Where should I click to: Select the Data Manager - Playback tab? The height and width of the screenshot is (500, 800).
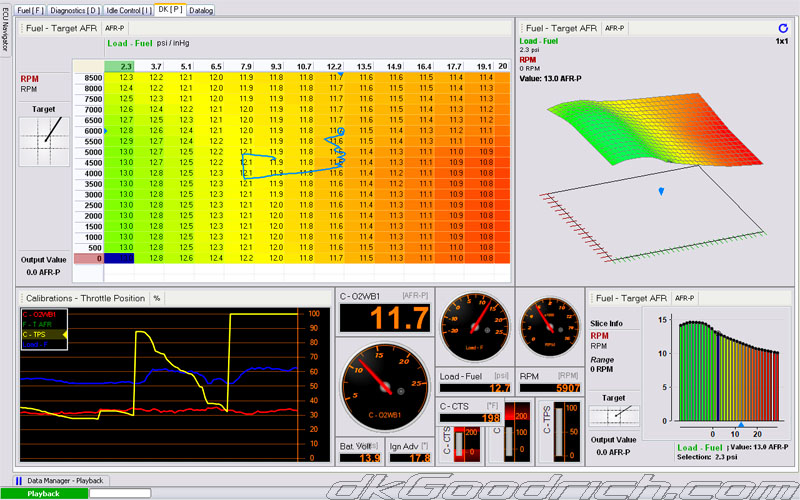pyautogui.click(x=65, y=481)
